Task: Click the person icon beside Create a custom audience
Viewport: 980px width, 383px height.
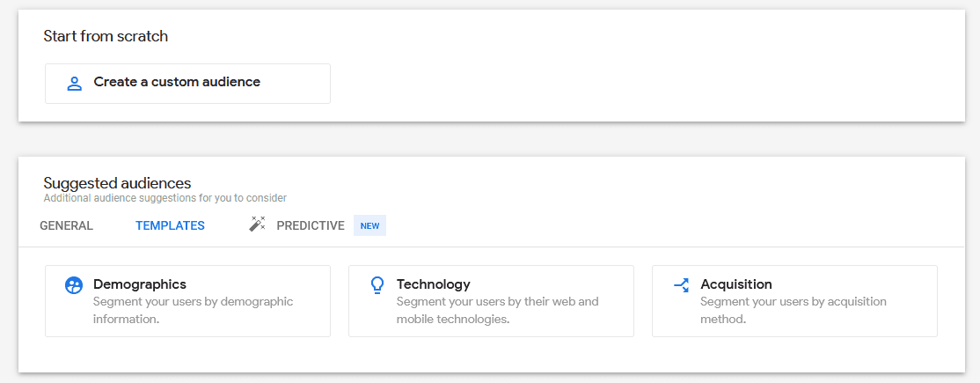Action: tap(75, 84)
